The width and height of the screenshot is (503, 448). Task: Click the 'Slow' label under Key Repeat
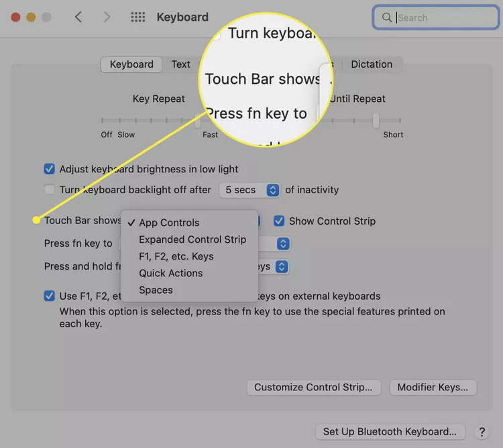tap(126, 135)
